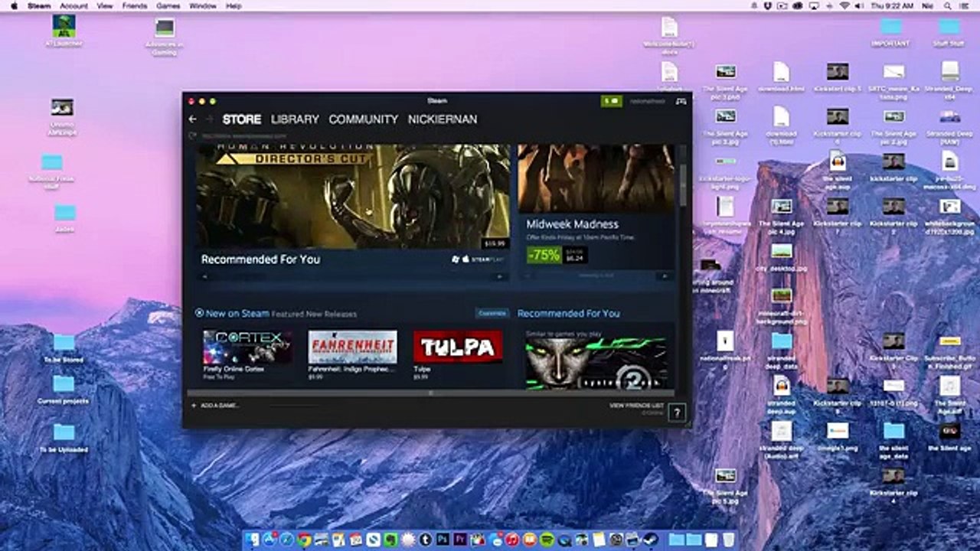980x551 pixels.
Task: Open the Steam menu in the menu bar
Action: click(x=39, y=5)
